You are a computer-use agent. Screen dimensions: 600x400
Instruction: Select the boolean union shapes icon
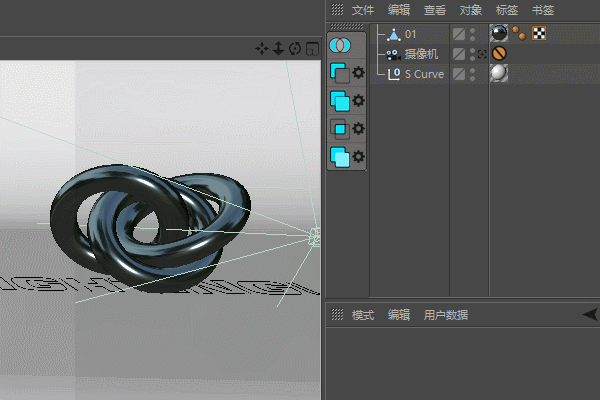[x=340, y=101]
